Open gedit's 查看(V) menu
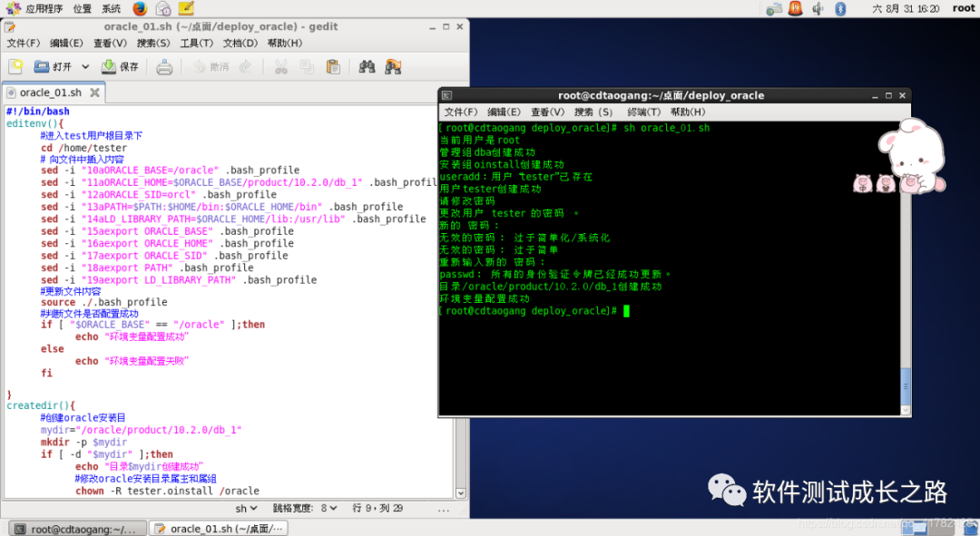 [x=110, y=44]
